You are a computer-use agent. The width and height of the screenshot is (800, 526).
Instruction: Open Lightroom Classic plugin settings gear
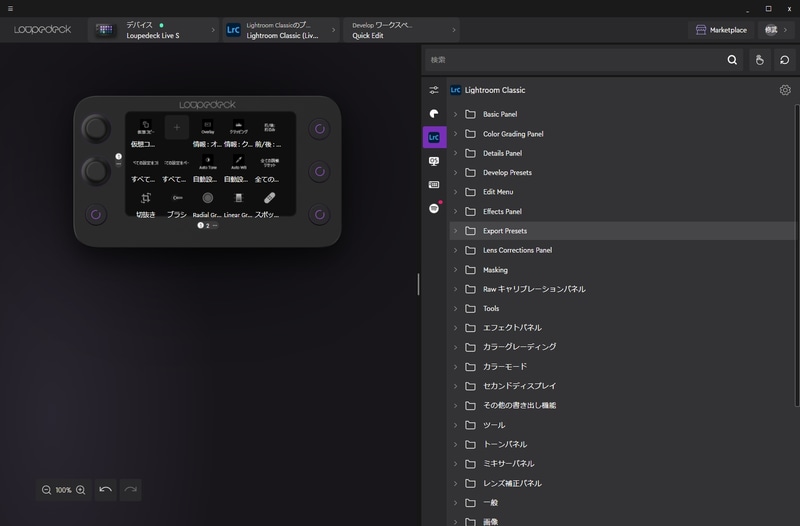(x=785, y=90)
